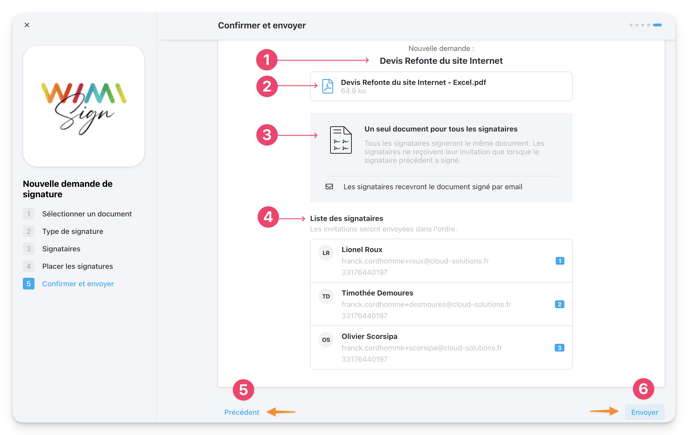The height and width of the screenshot is (435, 688).
Task: Go back with the Précédent link
Action: pos(242,412)
